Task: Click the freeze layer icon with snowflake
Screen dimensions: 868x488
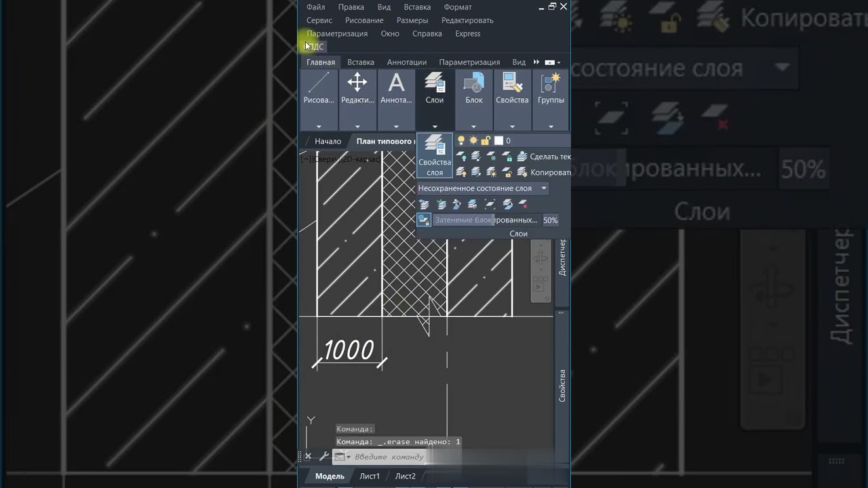Action: [x=492, y=157]
